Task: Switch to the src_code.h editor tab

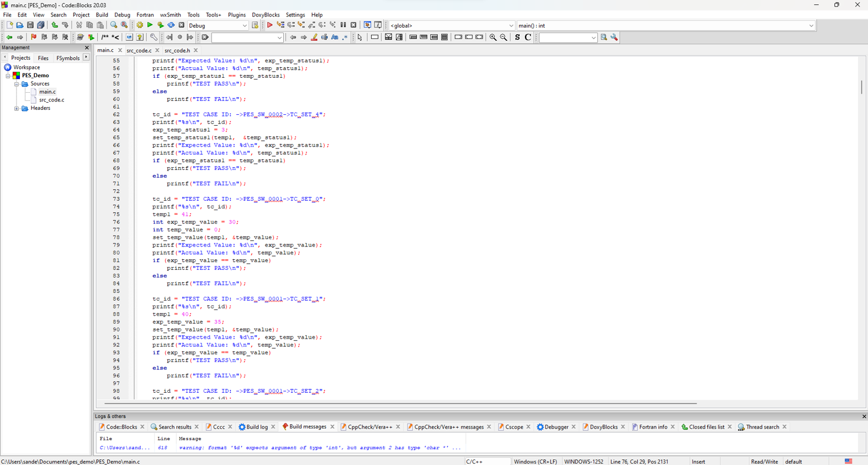Action: 177,50
